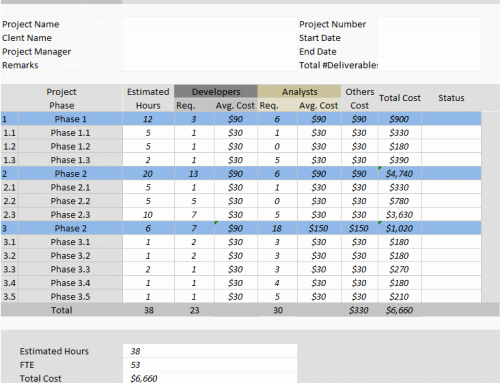Select the Status column header
The image size is (500, 383).
tap(451, 98)
